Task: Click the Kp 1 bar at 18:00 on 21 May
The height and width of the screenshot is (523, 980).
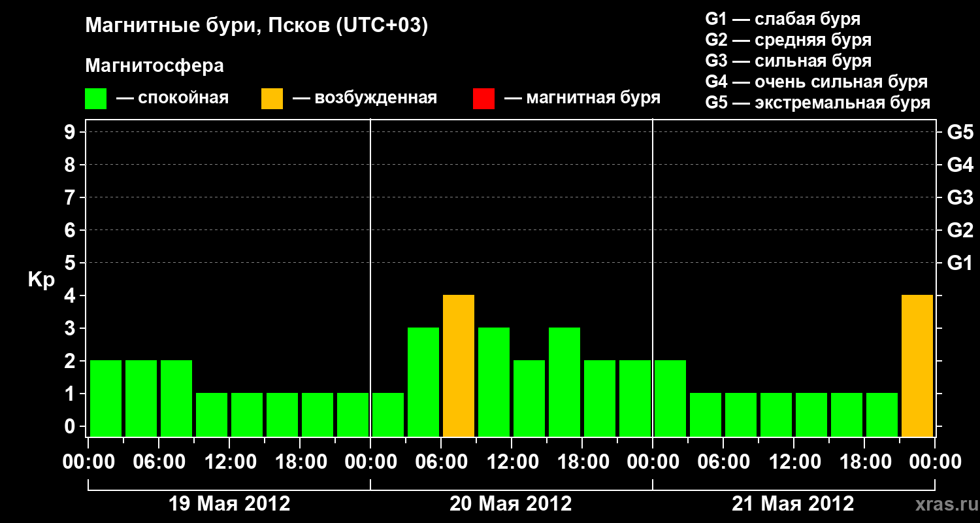Action: coord(882,414)
